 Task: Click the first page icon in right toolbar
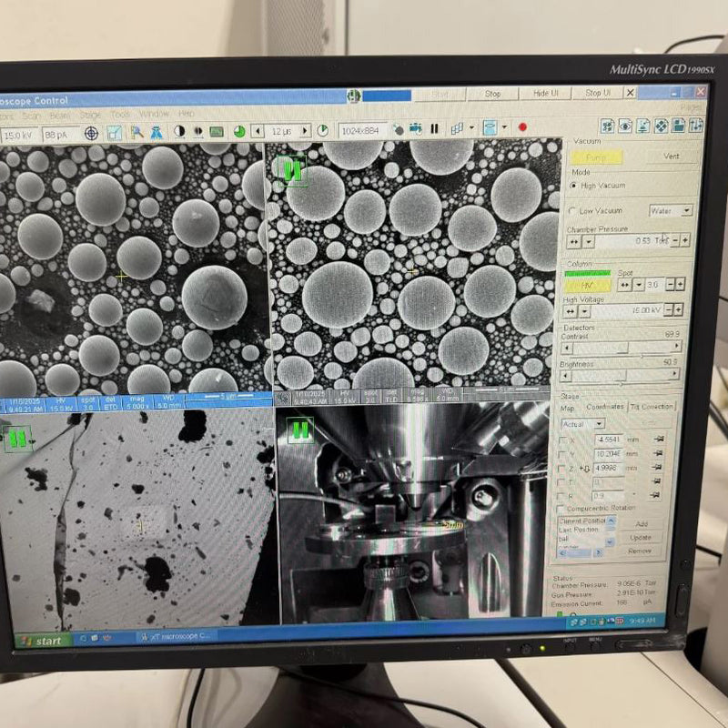click(x=607, y=126)
